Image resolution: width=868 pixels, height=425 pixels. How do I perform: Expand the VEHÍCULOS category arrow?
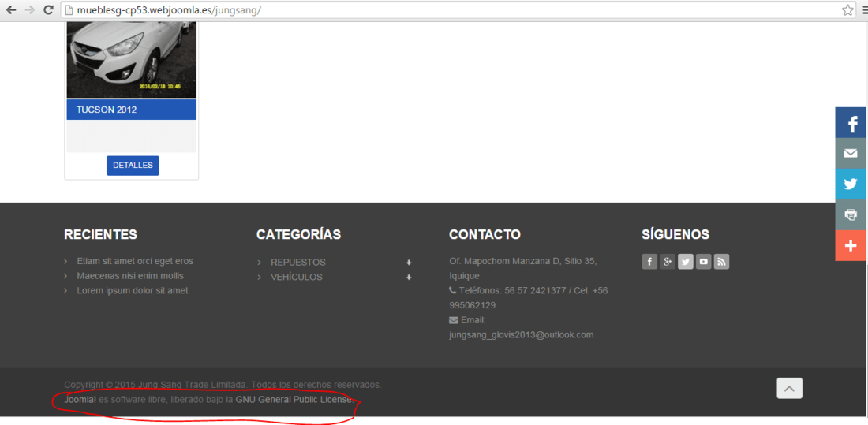pyautogui.click(x=409, y=278)
